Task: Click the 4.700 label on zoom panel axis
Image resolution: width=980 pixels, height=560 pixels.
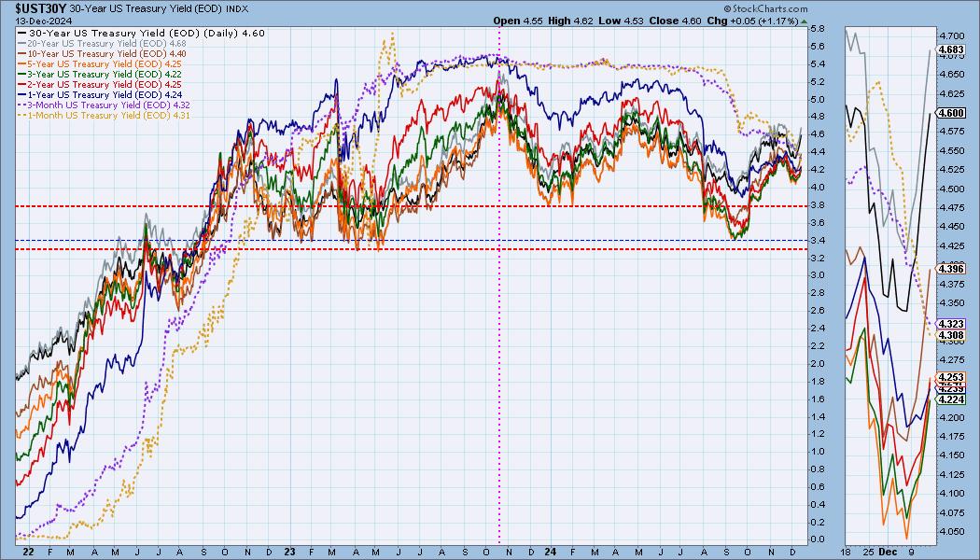Action: click(x=951, y=36)
